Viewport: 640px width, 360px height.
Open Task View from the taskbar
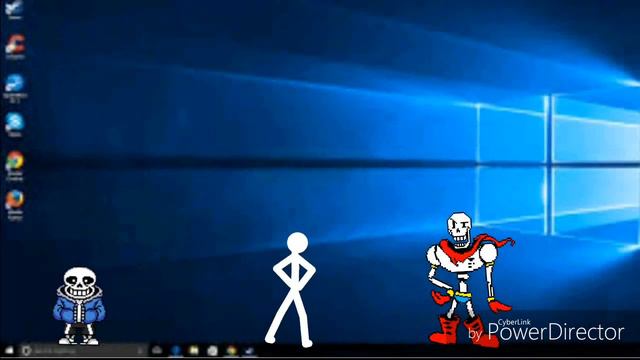157,350
